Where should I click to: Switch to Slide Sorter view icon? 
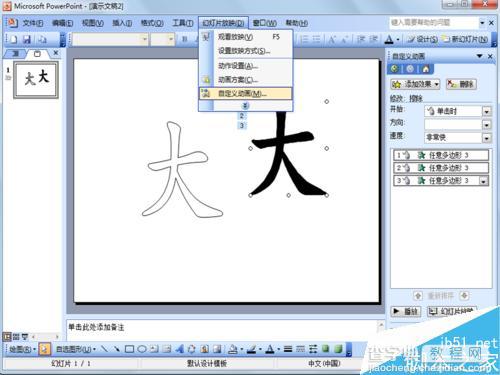16,337
